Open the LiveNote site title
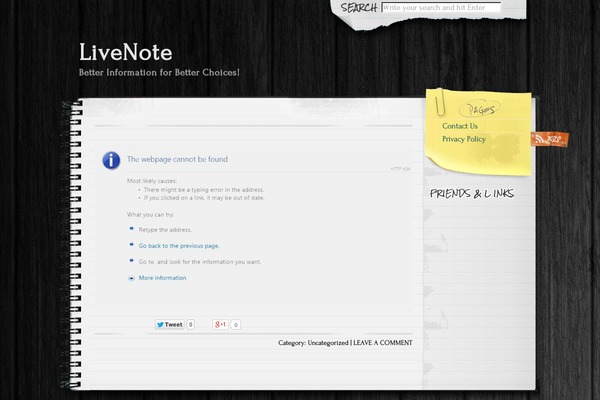The height and width of the screenshot is (400, 600). pyautogui.click(x=126, y=52)
